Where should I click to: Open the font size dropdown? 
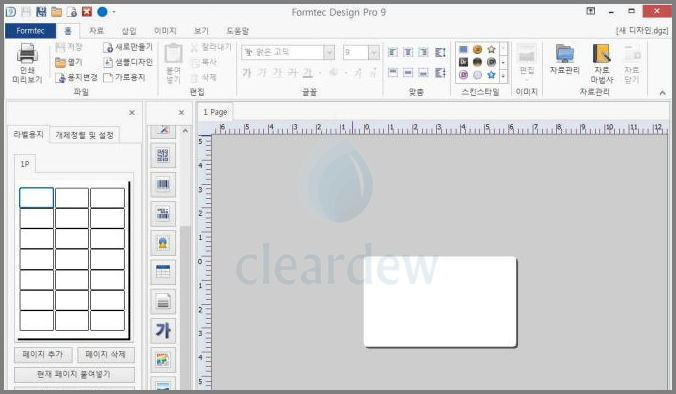pyautogui.click(x=374, y=53)
